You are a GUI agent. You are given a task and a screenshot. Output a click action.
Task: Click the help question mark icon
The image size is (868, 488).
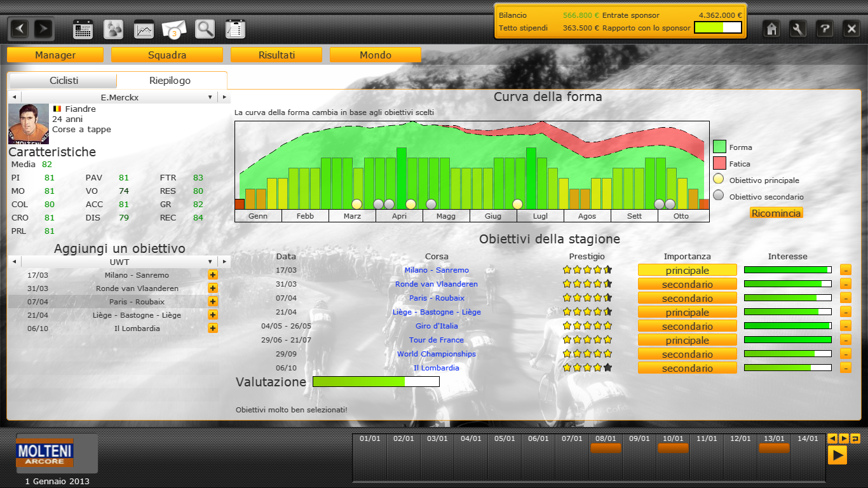tap(824, 29)
